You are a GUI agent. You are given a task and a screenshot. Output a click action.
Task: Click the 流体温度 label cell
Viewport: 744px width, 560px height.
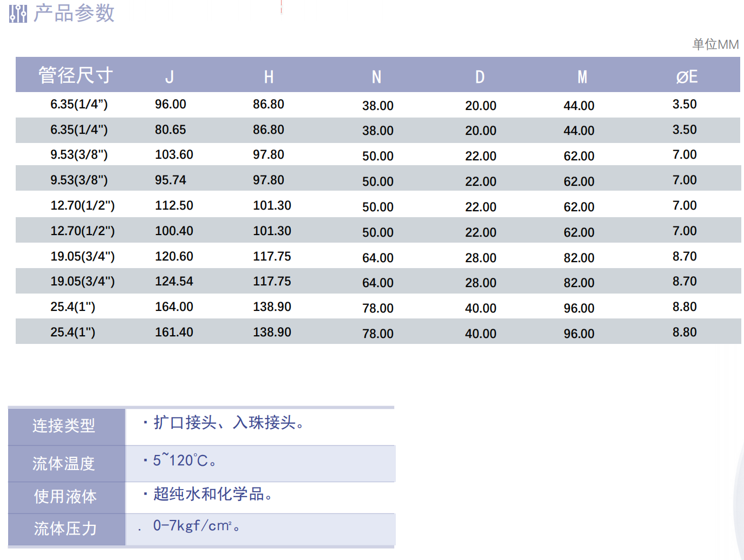[x=67, y=464]
